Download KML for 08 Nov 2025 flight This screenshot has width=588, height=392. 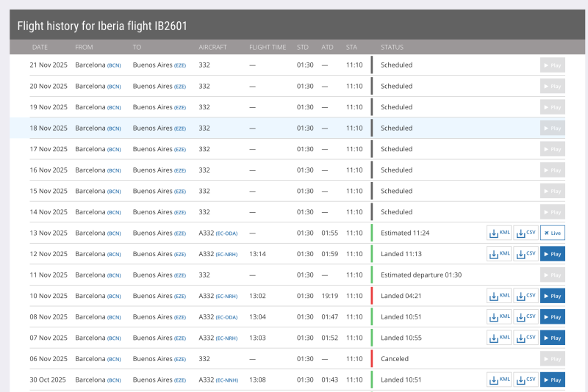click(x=499, y=317)
